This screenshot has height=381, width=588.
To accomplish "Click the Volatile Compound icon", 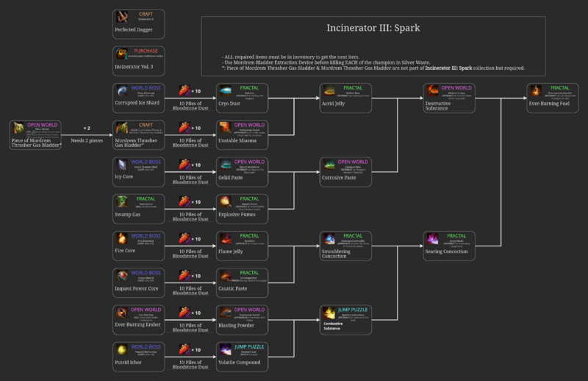I will pyautogui.click(x=226, y=349).
